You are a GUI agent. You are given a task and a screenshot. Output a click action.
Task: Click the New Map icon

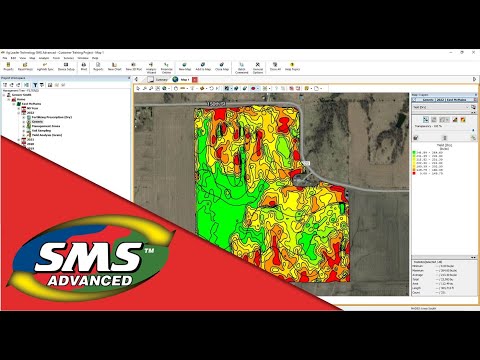(185, 66)
